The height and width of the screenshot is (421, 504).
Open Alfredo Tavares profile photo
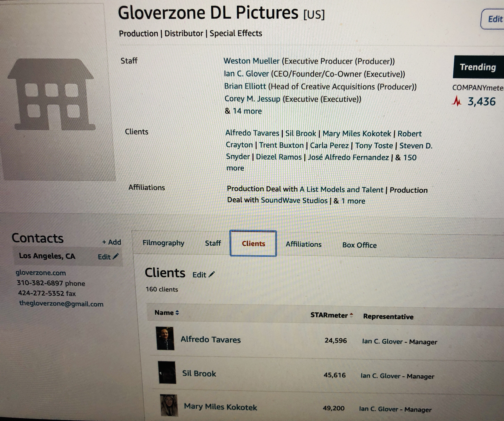coord(165,338)
